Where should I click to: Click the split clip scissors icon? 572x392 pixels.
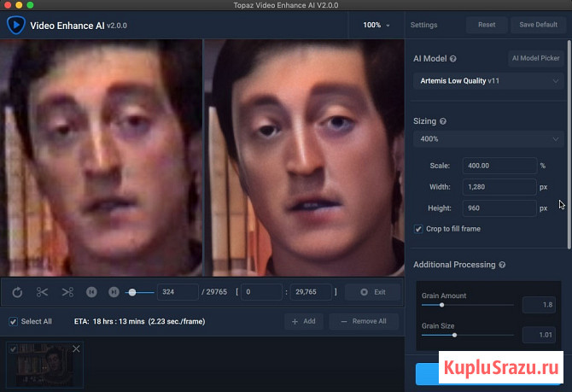67,292
